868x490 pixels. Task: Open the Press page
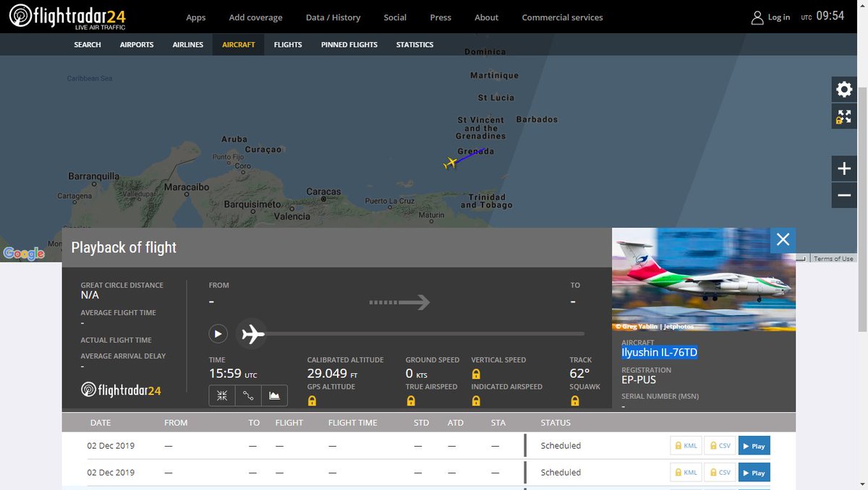click(441, 17)
